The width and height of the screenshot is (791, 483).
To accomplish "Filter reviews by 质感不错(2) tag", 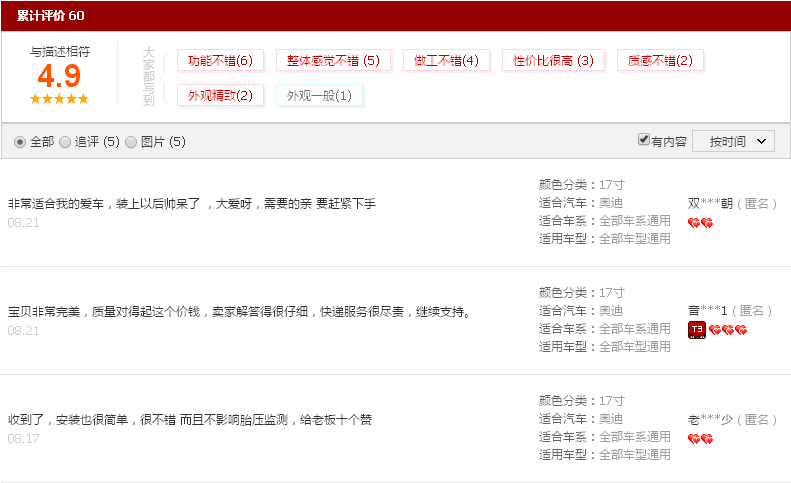I will click(x=660, y=61).
